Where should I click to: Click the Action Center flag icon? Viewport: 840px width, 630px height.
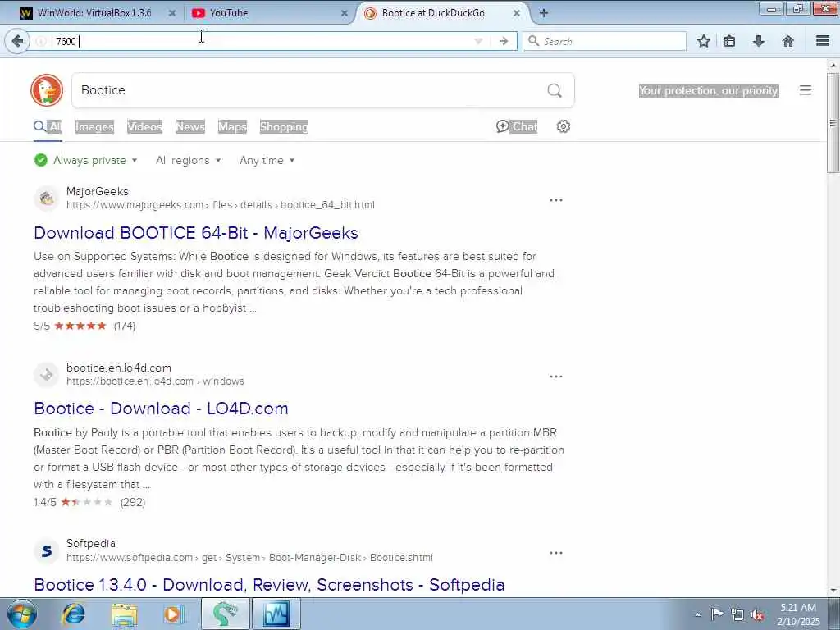pyautogui.click(x=717, y=614)
